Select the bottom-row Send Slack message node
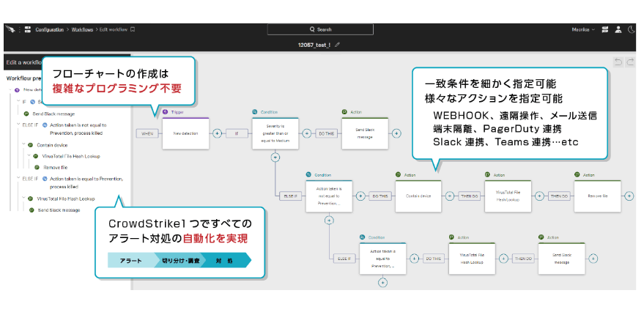The height and width of the screenshot is (315, 644). (x=562, y=259)
